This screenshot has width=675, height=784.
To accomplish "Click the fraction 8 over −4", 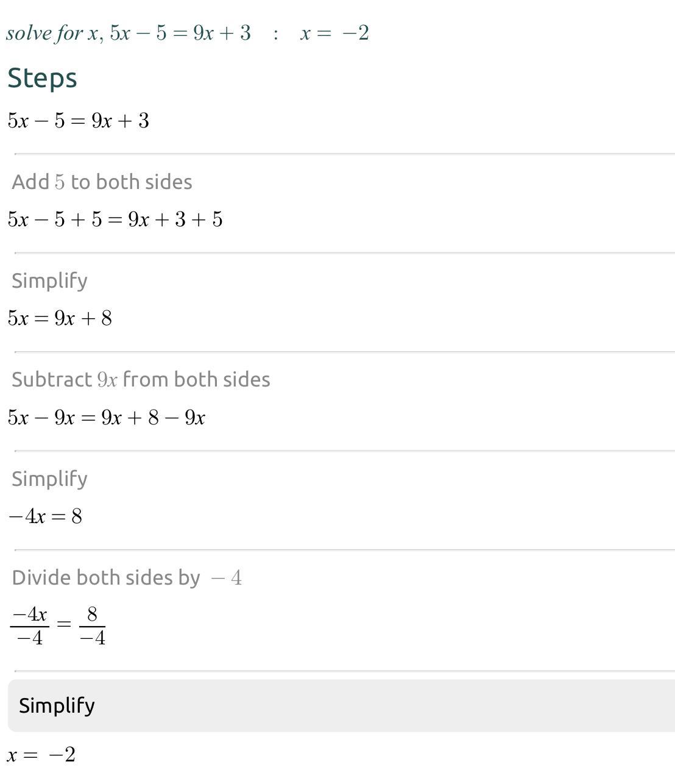I will 93,625.
